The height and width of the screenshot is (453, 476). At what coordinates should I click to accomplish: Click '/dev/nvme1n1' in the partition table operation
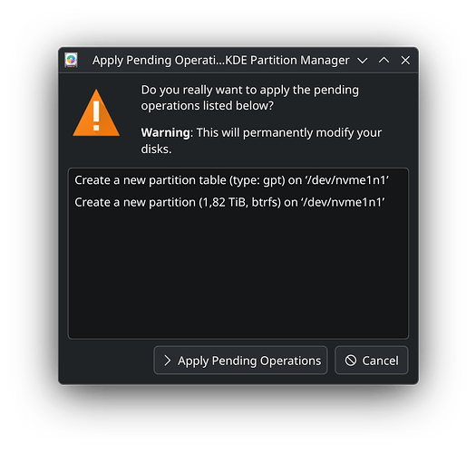pyautogui.click(x=347, y=180)
